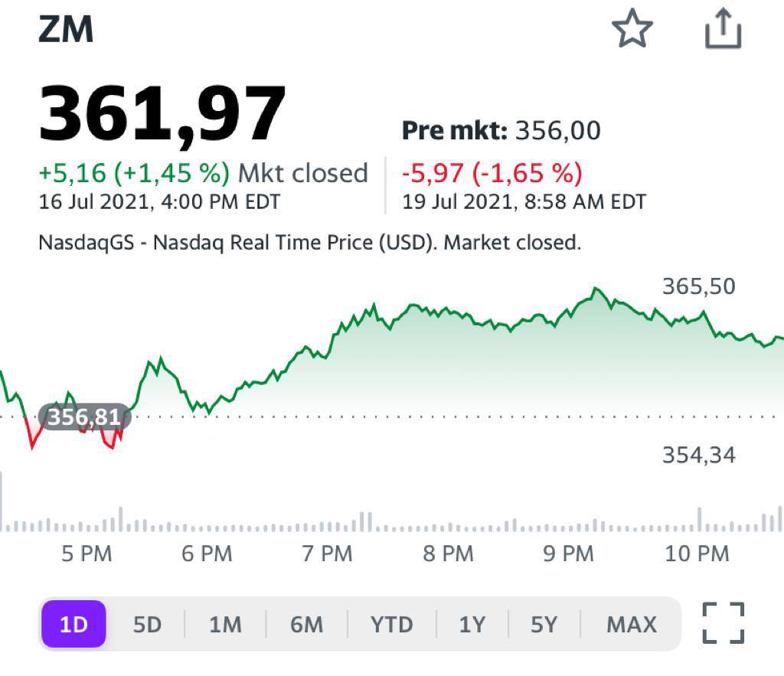Image resolution: width=784 pixels, height=676 pixels.
Task: Expand chart to fullscreen view
Action: (x=723, y=623)
